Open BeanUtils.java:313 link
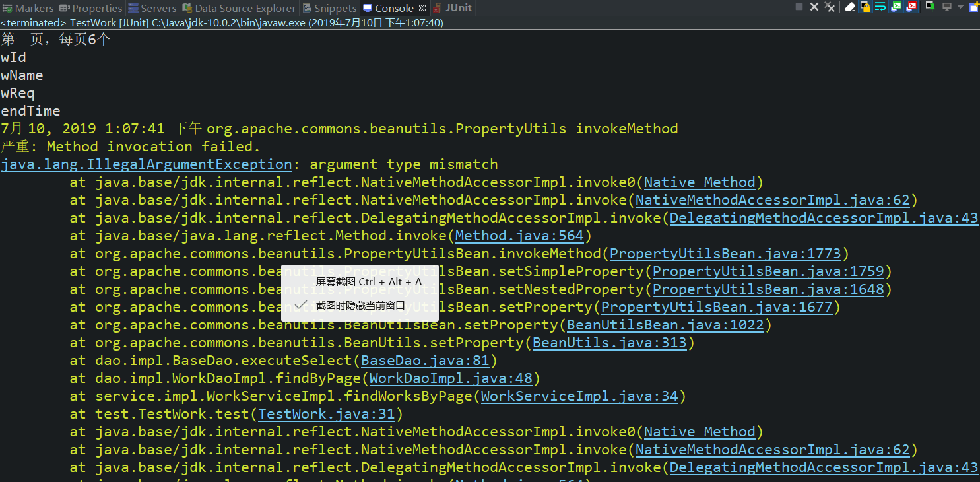This screenshot has width=980, height=482. coord(610,343)
